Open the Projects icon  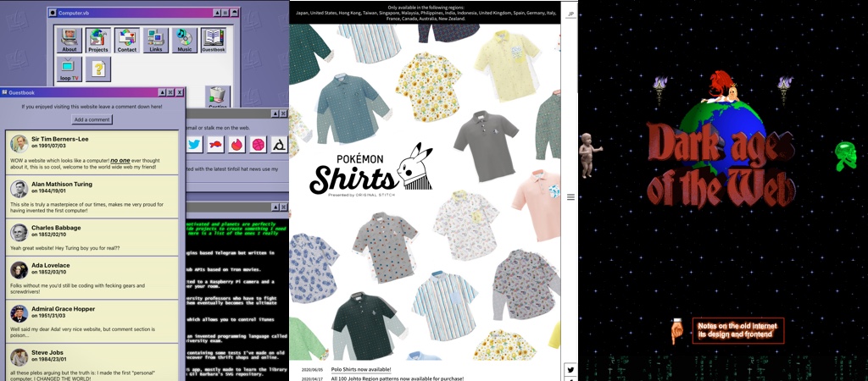(98, 39)
